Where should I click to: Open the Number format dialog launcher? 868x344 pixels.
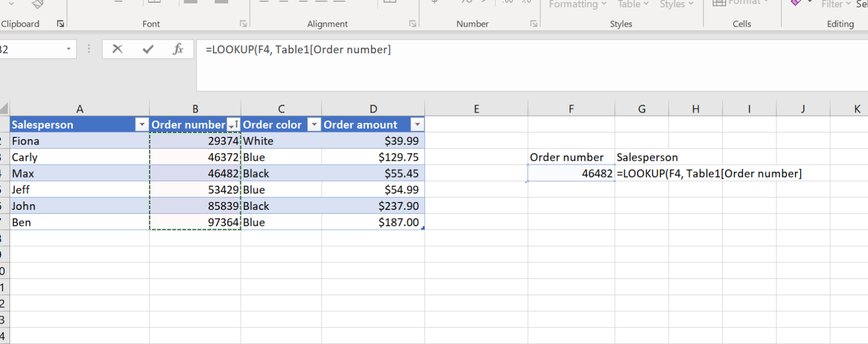[x=533, y=24]
